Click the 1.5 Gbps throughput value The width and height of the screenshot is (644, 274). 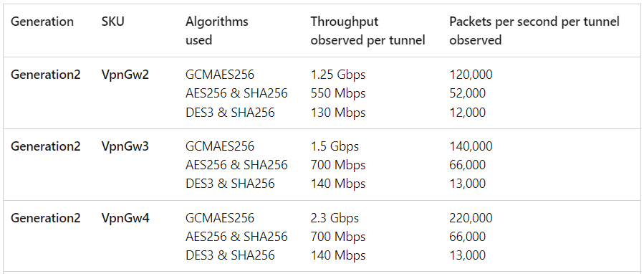[335, 146]
